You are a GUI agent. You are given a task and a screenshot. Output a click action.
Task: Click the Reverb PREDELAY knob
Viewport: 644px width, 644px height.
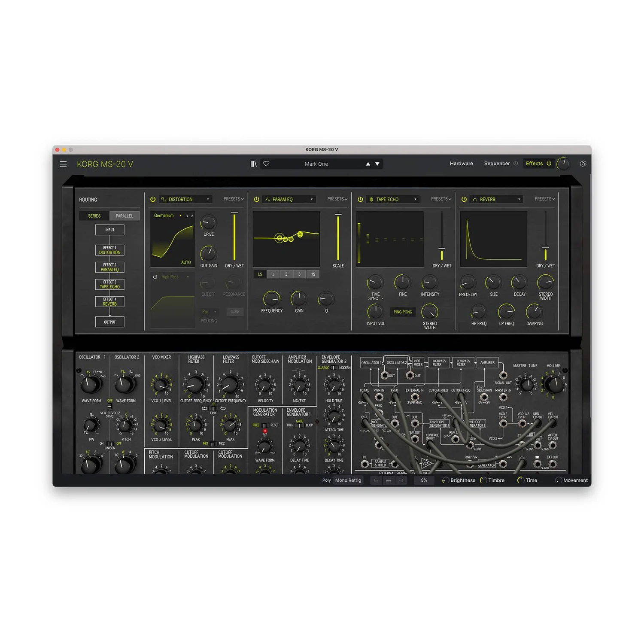point(468,283)
